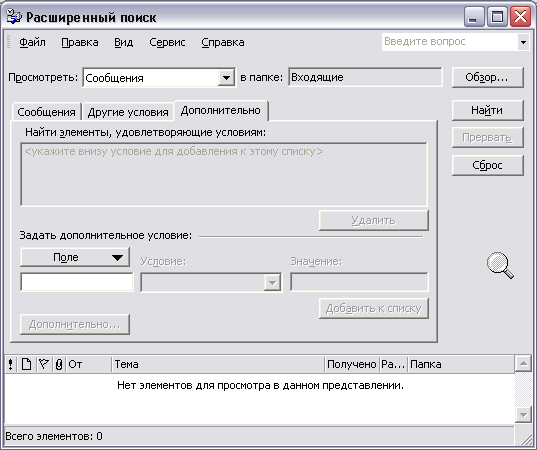Click the Обзор... browse button
The image size is (537, 450).
click(487, 77)
